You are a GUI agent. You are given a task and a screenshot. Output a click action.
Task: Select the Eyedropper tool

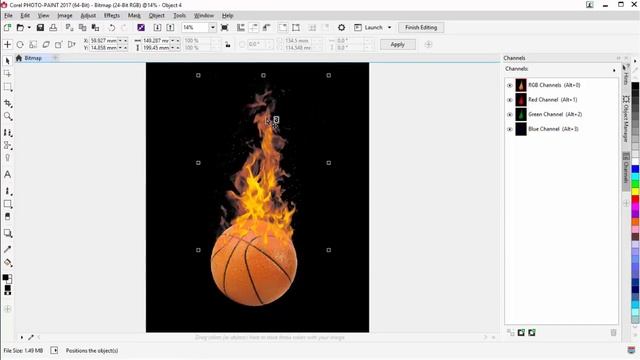coord(7,249)
